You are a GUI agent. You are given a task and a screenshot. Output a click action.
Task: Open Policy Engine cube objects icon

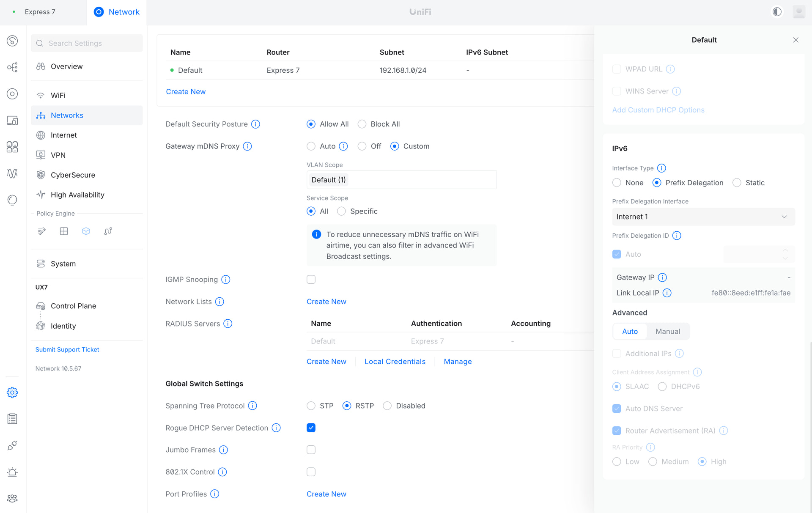[86, 231]
